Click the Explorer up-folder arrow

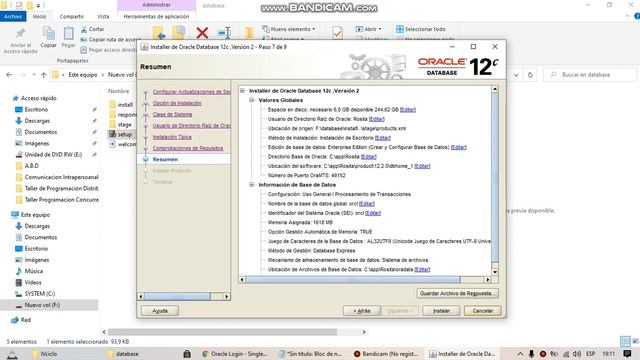tap(44, 75)
